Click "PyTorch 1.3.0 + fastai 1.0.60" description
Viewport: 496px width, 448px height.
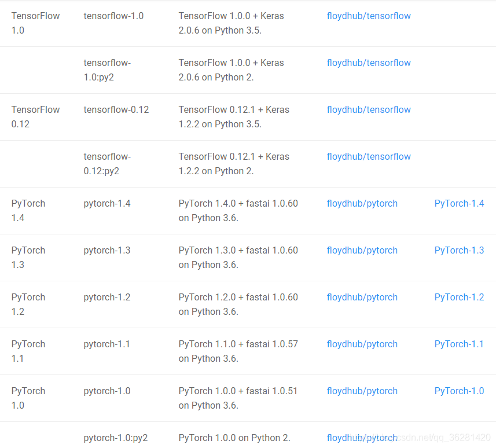(238, 250)
